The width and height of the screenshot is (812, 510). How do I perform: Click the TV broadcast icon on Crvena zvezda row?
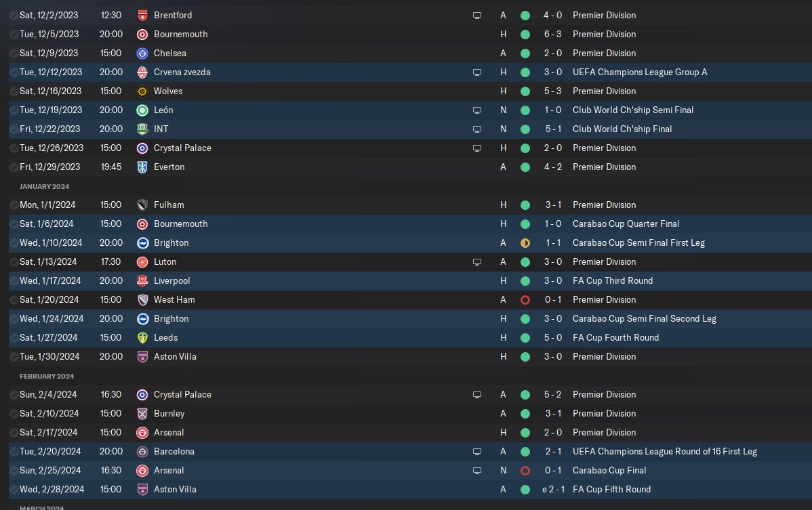click(477, 72)
